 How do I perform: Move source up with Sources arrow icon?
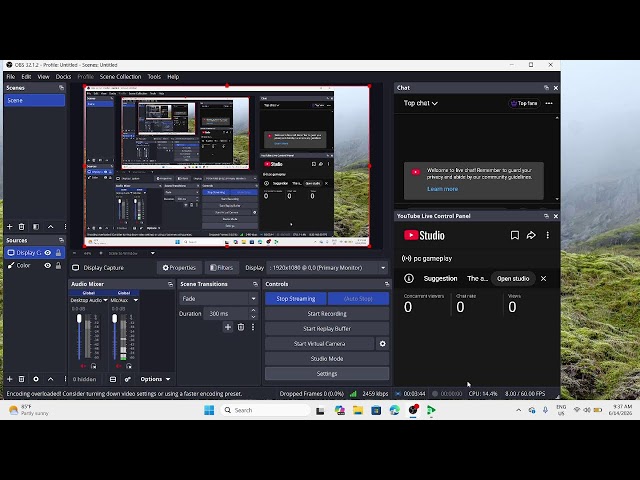click(x=51, y=379)
